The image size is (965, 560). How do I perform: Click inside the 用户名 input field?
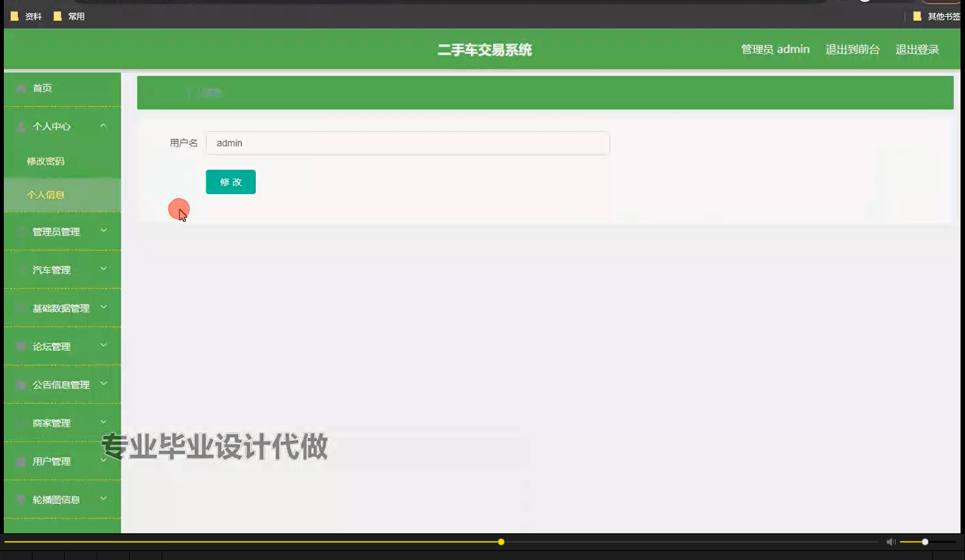407,143
